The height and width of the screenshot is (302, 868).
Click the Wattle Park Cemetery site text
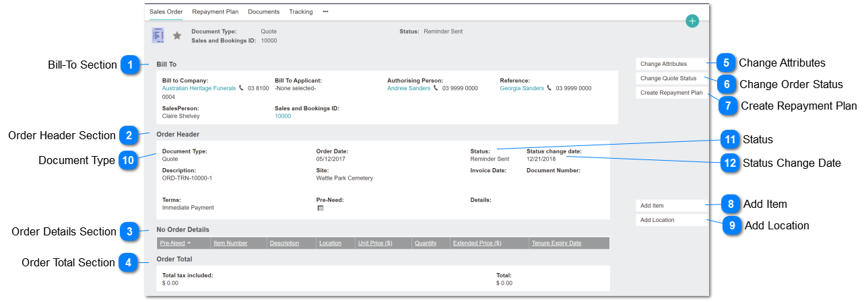click(345, 178)
